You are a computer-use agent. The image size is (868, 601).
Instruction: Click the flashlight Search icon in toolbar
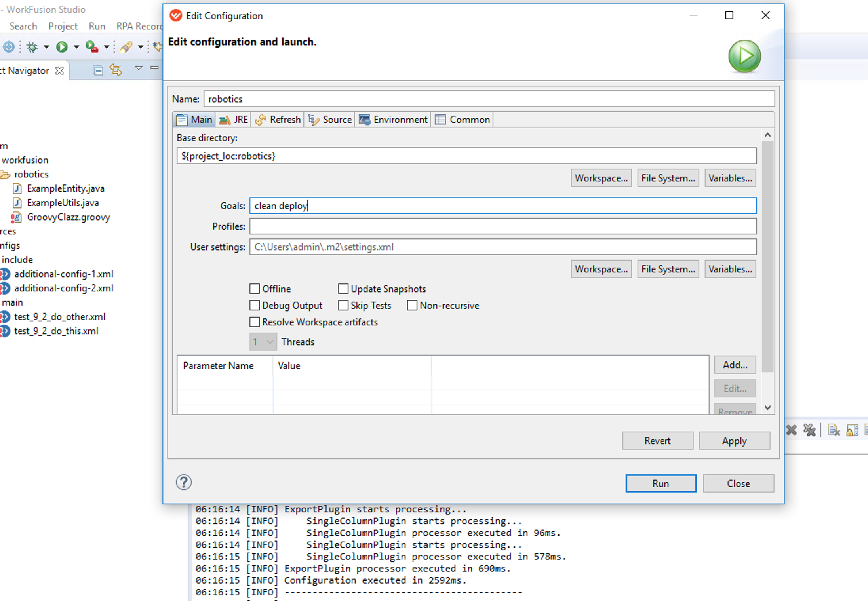[126, 47]
